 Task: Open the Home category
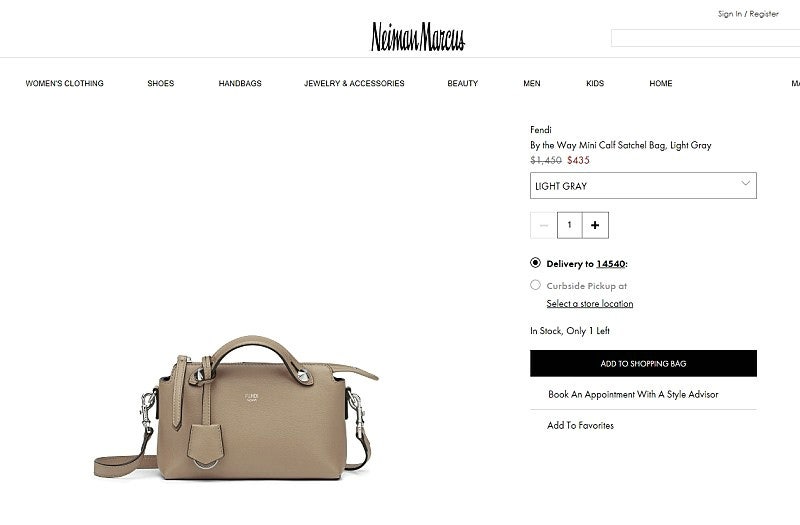(x=661, y=83)
